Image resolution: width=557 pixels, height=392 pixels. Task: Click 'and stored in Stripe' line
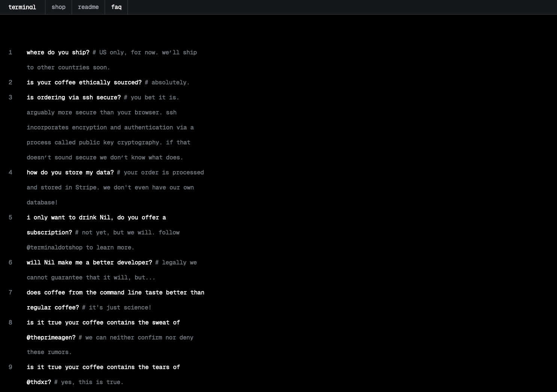(110, 188)
